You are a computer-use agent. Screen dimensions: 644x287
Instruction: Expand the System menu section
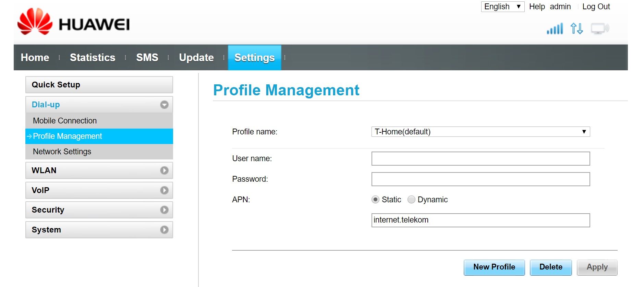coord(99,230)
